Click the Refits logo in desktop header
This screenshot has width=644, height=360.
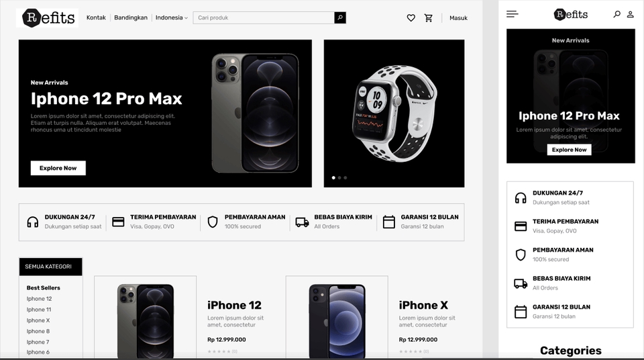pyautogui.click(x=48, y=17)
